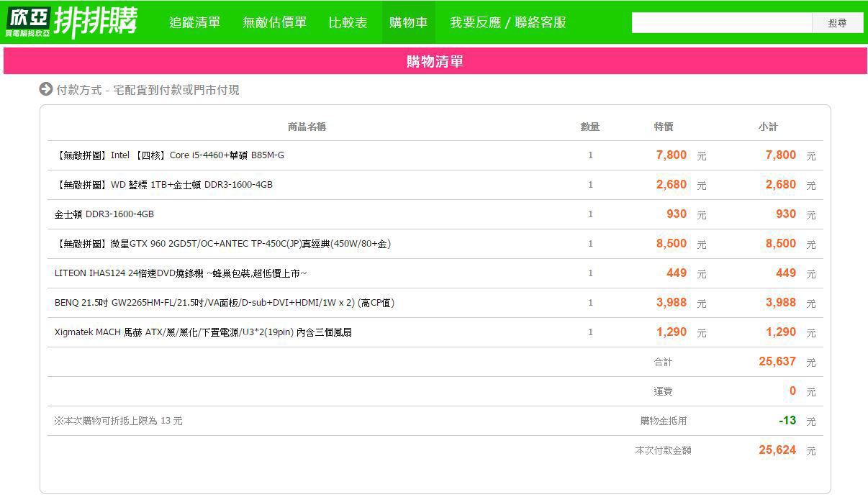868x497 pixels.
Task: Click the WD 藍標 1TB+金士頓 DDR3 bundle item
Action: (x=164, y=185)
